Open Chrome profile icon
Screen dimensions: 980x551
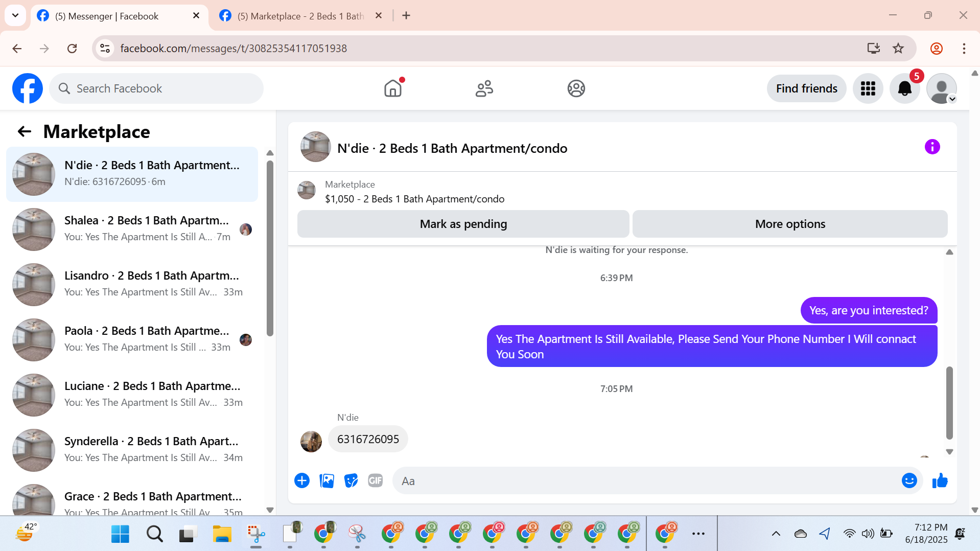[x=937, y=49]
